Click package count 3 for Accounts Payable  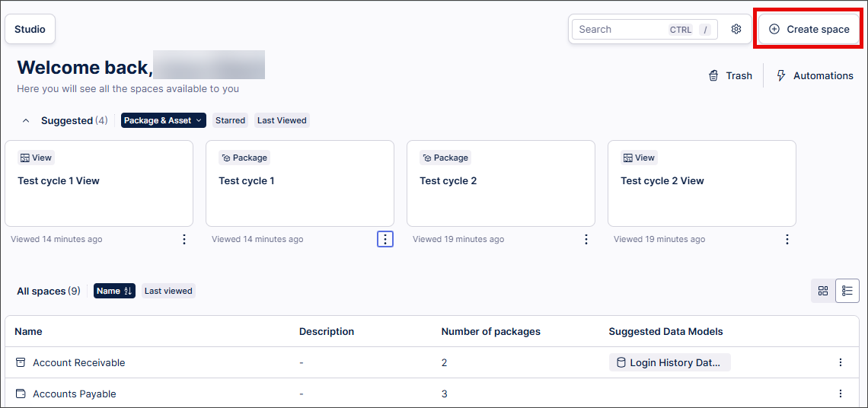(445, 394)
